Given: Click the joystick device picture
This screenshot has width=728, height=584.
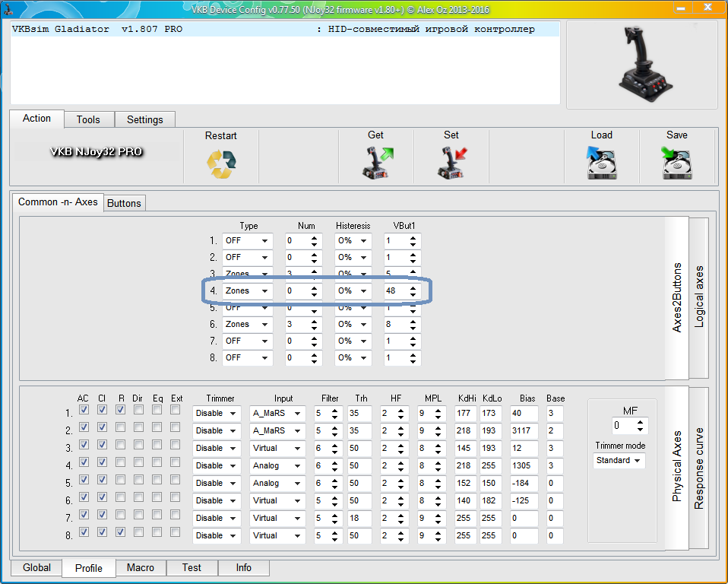Looking at the screenshot, I should pyautogui.click(x=645, y=64).
